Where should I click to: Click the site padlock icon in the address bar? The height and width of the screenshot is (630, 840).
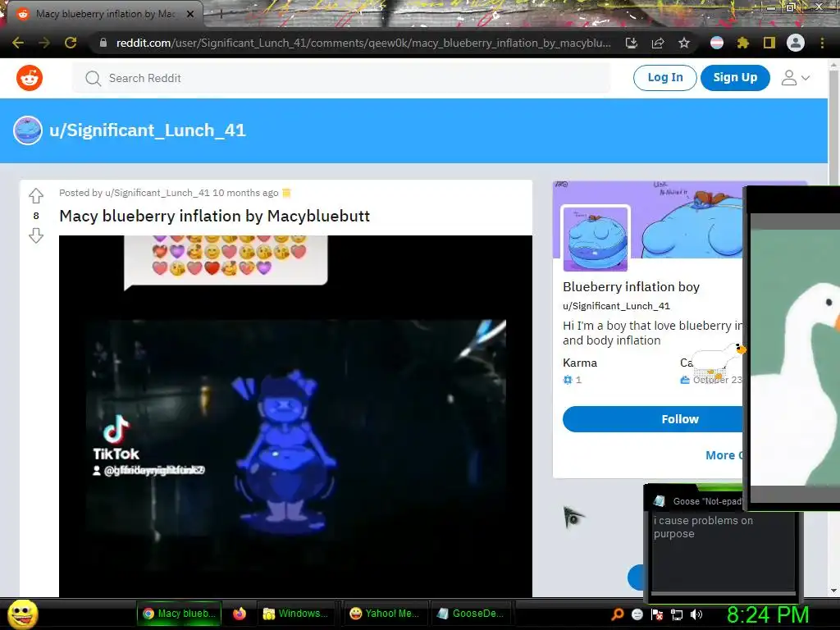pos(103,43)
